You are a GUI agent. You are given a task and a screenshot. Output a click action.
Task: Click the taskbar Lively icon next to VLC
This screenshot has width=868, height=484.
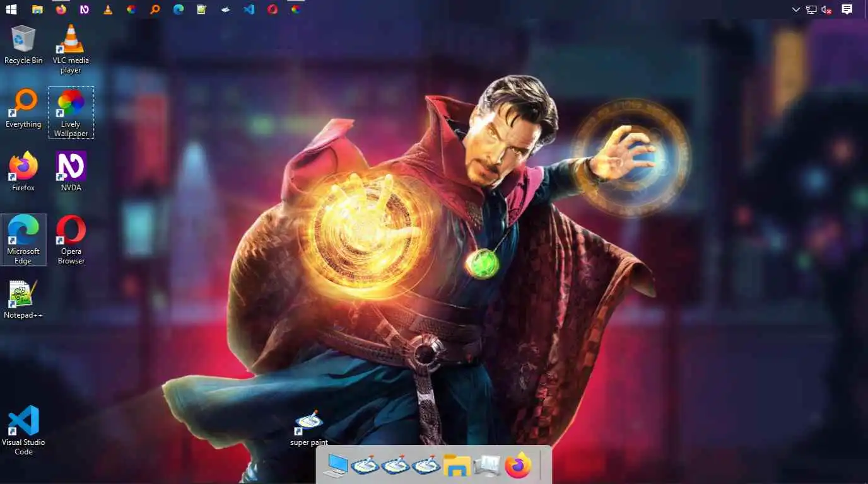[x=131, y=9]
